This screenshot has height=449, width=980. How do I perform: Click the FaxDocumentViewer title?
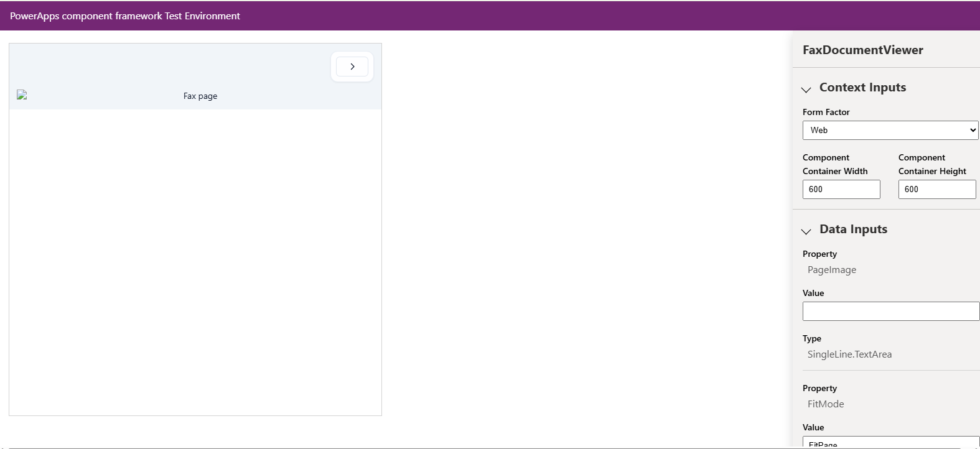click(862, 50)
